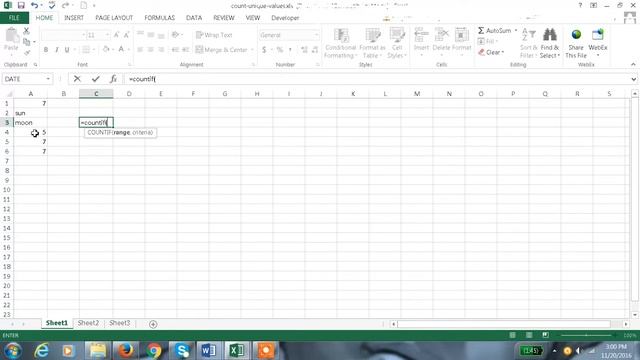Open Skype from the taskbar

coord(182,351)
